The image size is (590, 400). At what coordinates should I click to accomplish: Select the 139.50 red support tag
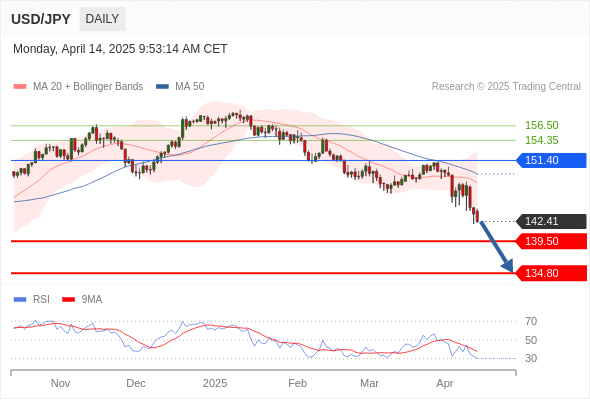[x=551, y=241]
